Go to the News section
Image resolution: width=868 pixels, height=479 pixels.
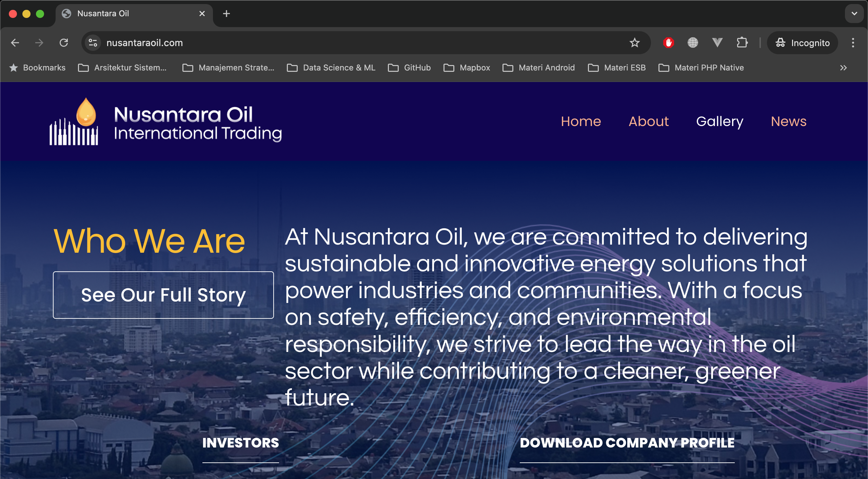tap(789, 121)
